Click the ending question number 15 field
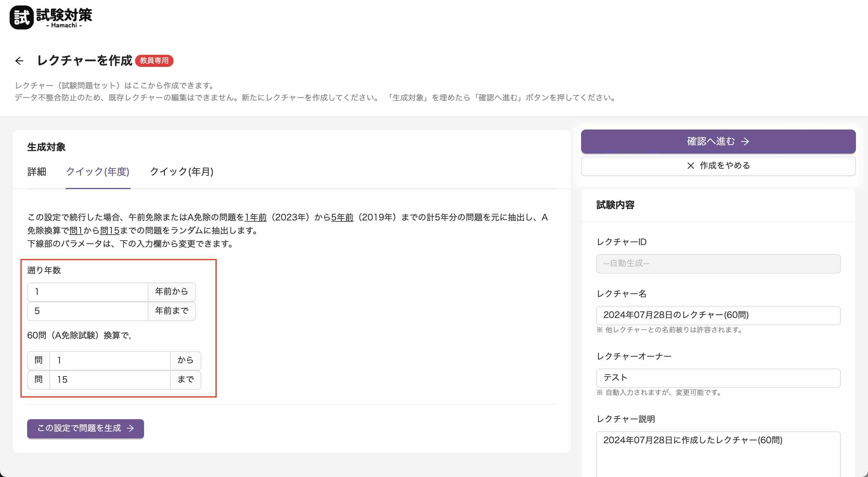The image size is (868, 477). [110, 380]
